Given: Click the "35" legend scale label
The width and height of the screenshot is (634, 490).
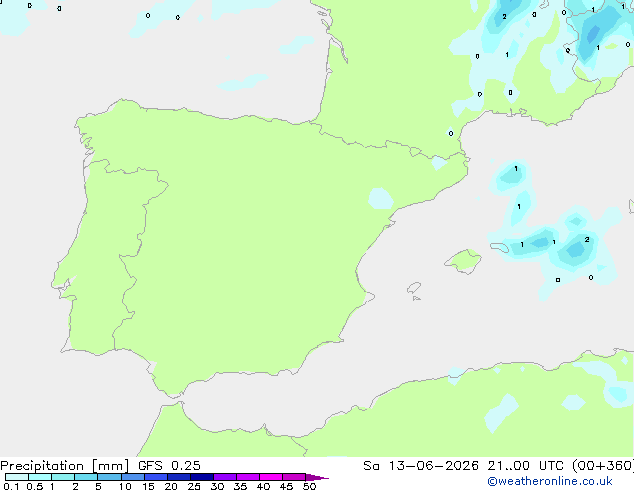Looking at the screenshot, I should pos(240,486).
